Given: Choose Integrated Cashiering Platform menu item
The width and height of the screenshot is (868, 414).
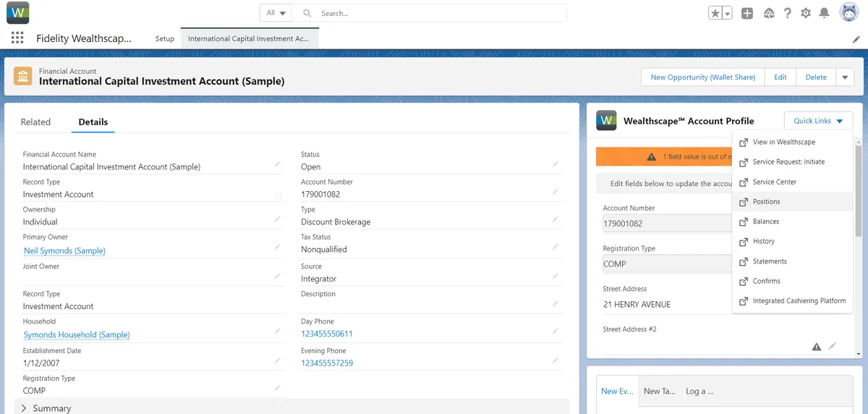Looking at the screenshot, I should [x=793, y=301].
